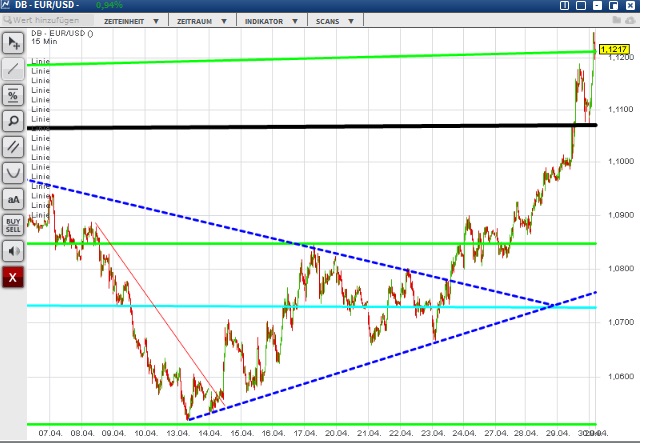Click the 1,0600 price axis label

click(621, 376)
